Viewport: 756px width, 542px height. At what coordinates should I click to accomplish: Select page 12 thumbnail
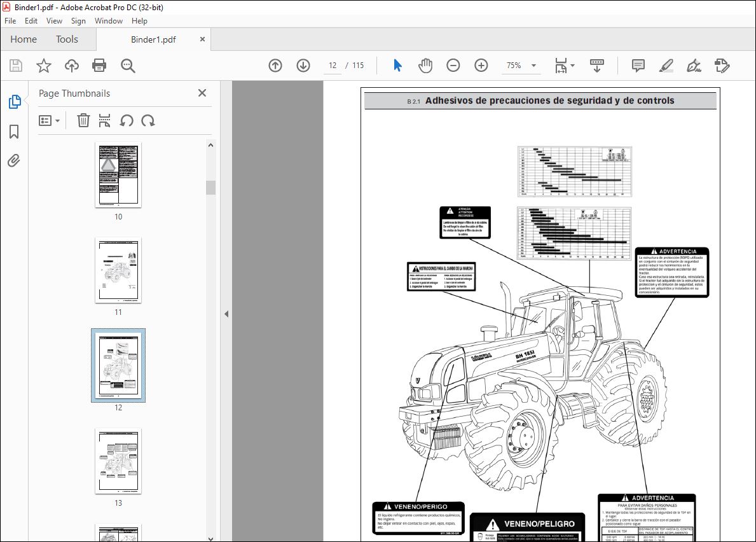pos(118,366)
